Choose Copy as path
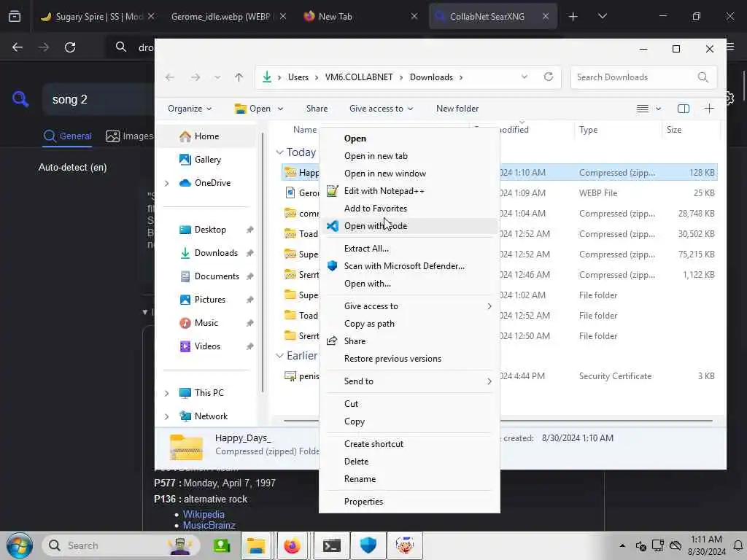This screenshot has height=560, width=747. (369, 324)
